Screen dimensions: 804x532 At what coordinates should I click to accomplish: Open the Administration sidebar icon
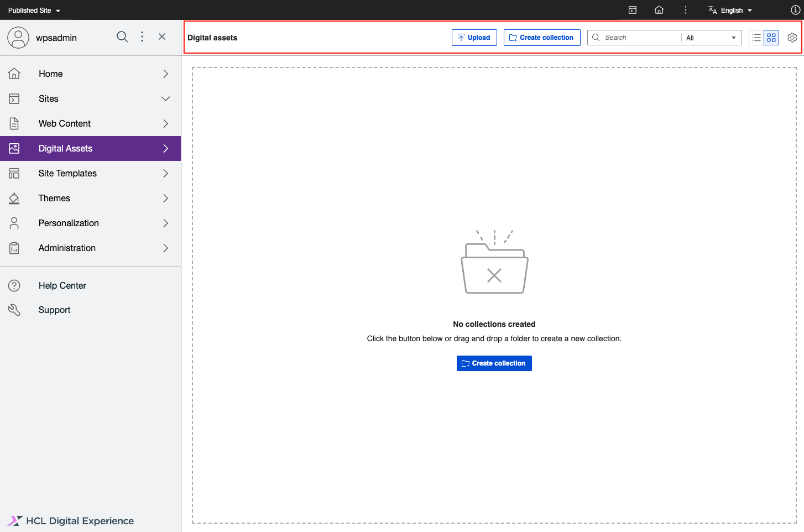(x=14, y=248)
